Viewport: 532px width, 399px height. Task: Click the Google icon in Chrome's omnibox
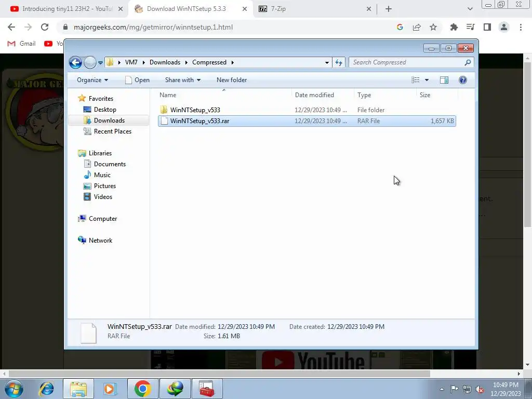[400, 27]
